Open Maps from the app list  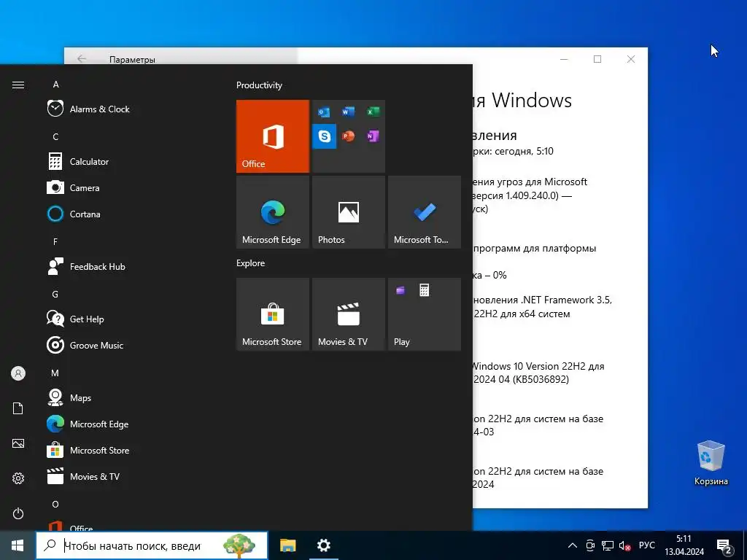click(x=130, y=397)
